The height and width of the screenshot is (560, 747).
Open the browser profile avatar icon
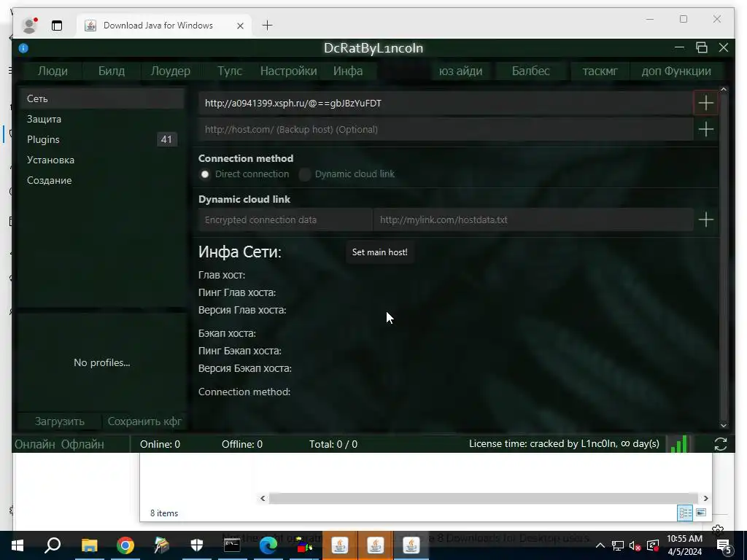tap(30, 26)
